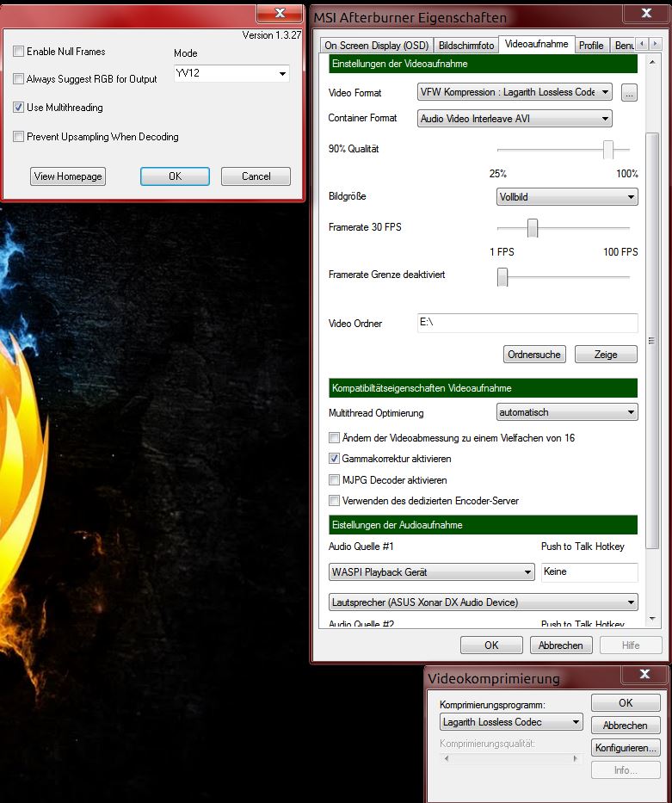Expand Lautsprecher ASUS Xonar DX dropdown

484,602
